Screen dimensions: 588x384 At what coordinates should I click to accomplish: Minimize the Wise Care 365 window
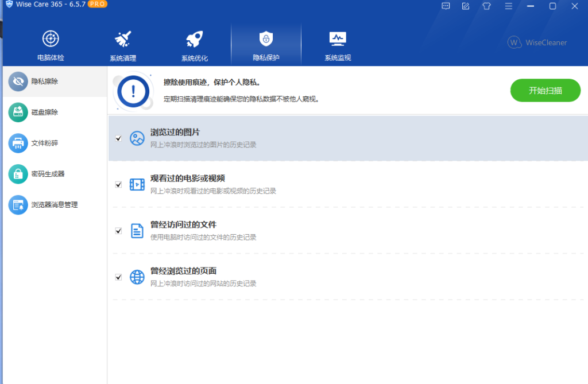tap(530, 6)
